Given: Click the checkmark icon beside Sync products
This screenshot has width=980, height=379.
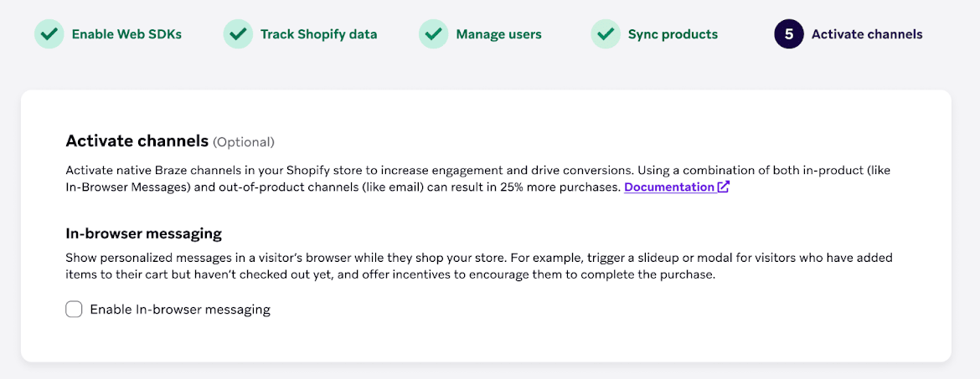Looking at the screenshot, I should pos(606,34).
